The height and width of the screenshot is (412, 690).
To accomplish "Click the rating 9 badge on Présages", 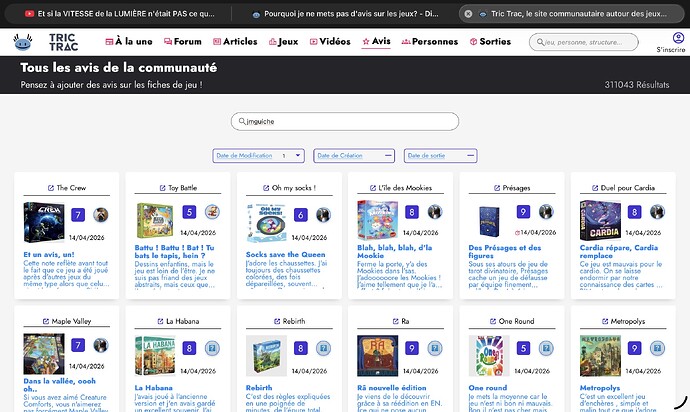I will (522, 213).
